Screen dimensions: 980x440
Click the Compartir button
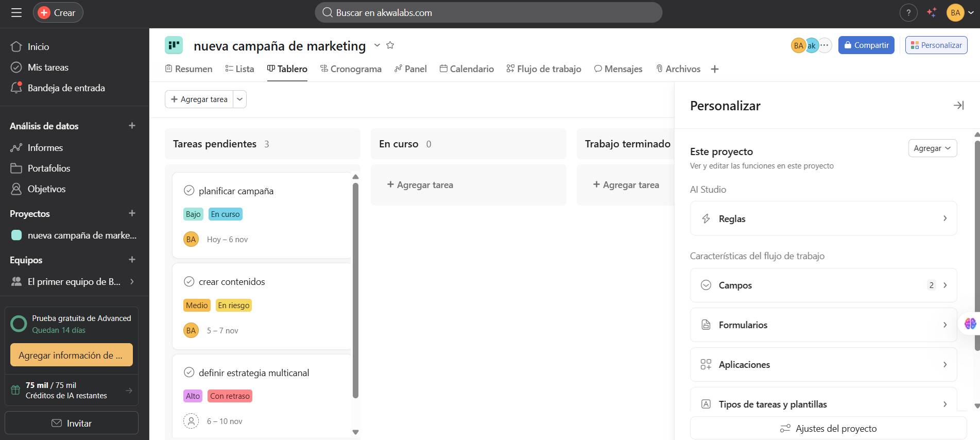pos(866,45)
